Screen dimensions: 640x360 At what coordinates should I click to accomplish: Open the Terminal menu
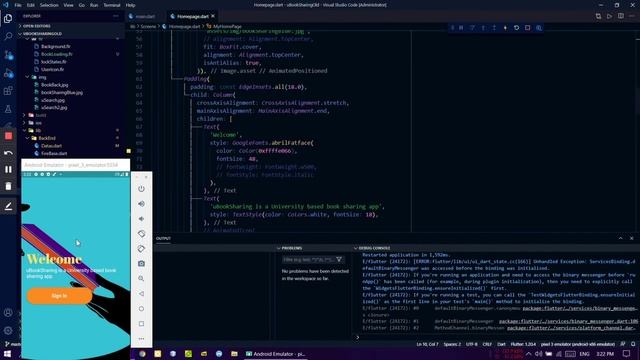tap(112, 5)
